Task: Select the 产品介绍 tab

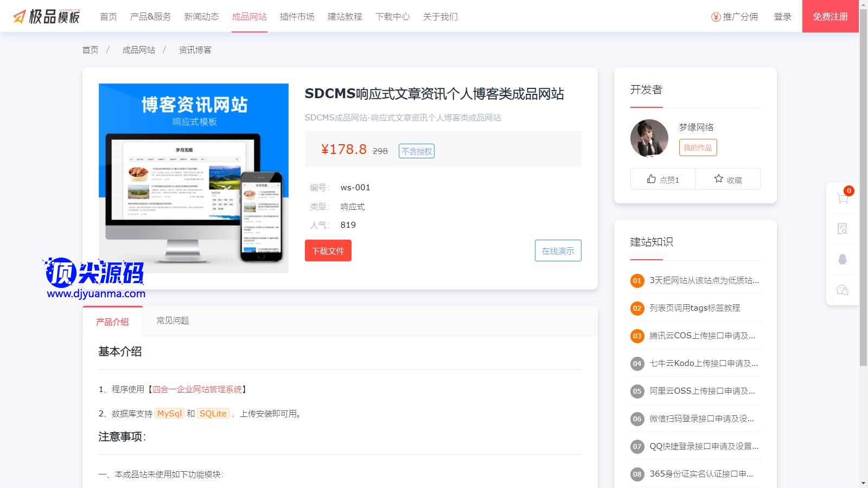Action: [112, 322]
